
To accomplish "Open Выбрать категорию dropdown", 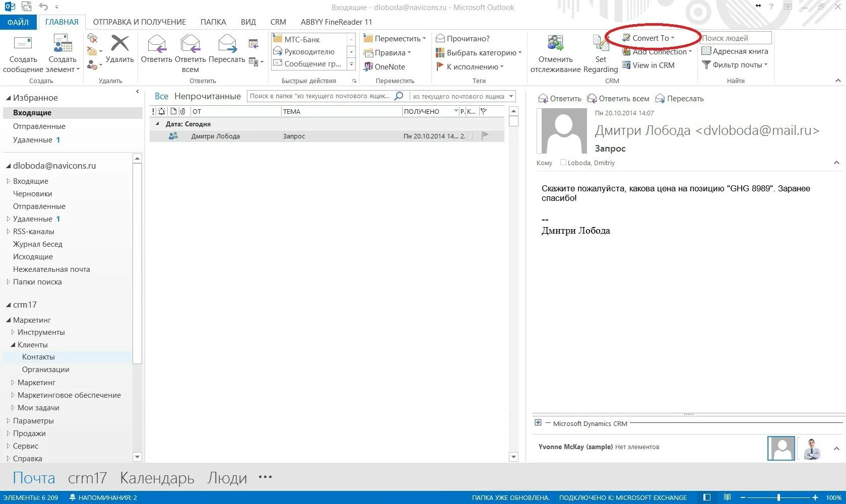I will click(x=479, y=52).
